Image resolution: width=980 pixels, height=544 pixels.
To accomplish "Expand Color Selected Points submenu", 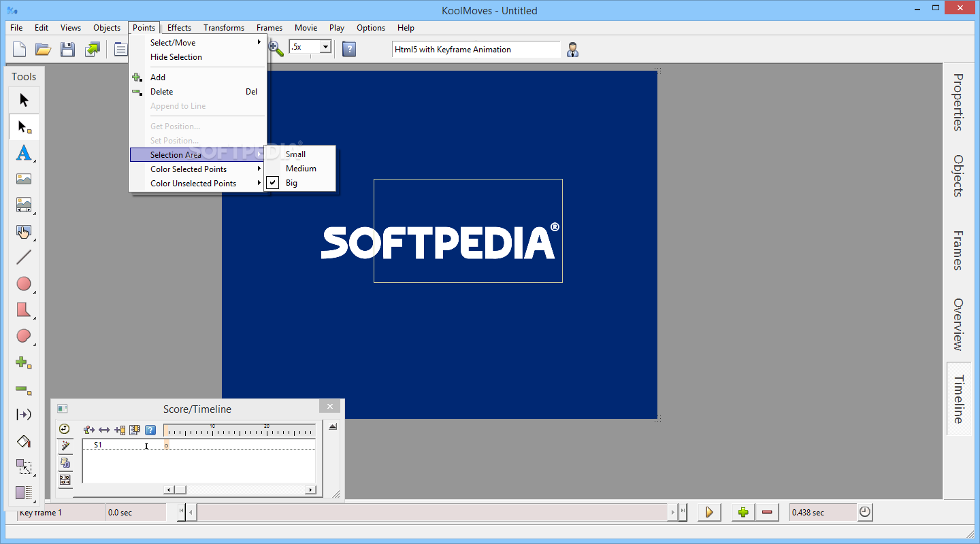I will (197, 169).
